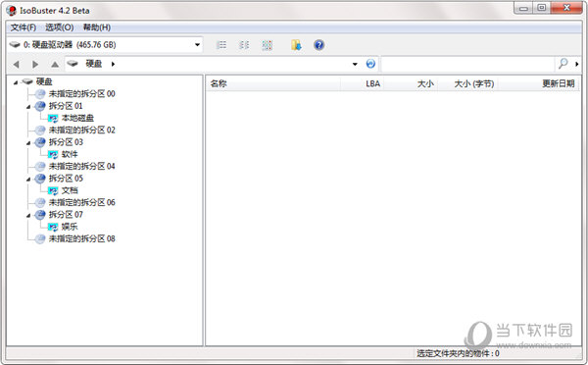
Task: Collapse 拆分区 01 node
Action: tap(28, 107)
